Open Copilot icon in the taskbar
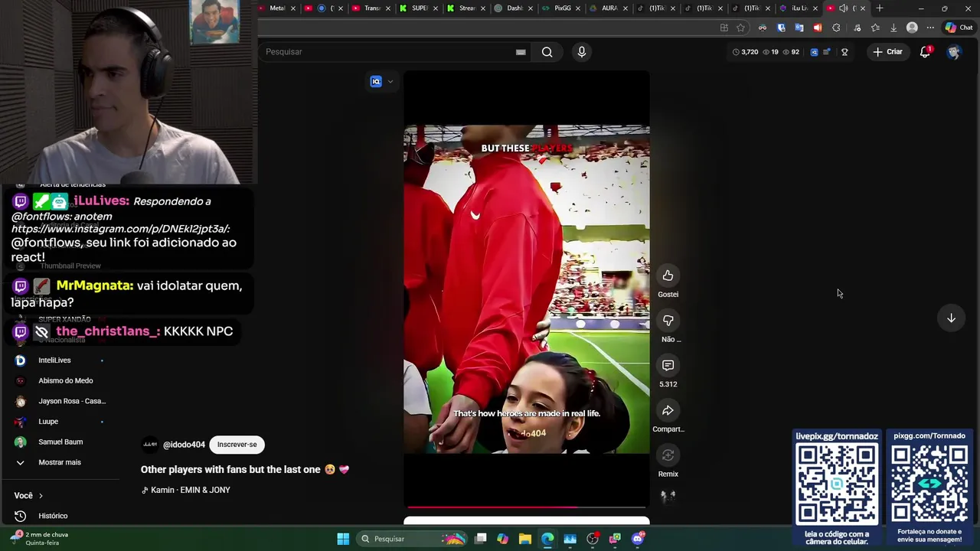Image resolution: width=980 pixels, height=551 pixels. click(502, 539)
